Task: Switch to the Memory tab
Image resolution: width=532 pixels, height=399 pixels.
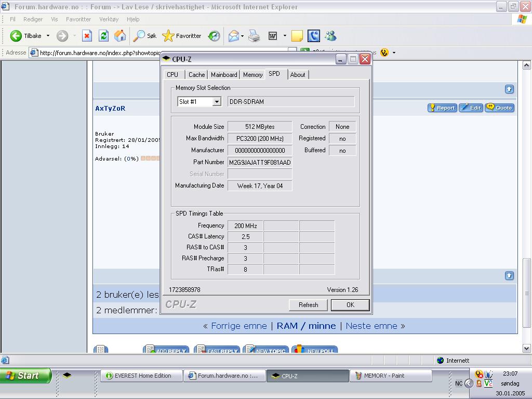Action: coord(253,75)
